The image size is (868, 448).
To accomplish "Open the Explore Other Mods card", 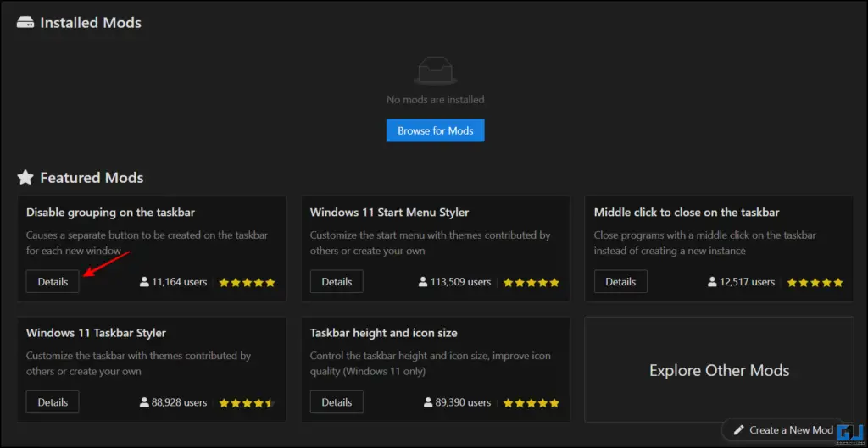I will (719, 369).
